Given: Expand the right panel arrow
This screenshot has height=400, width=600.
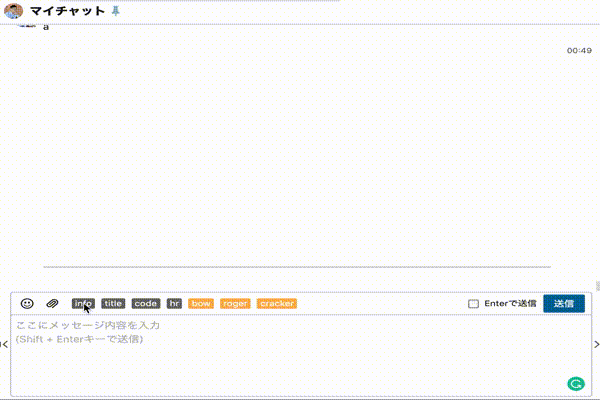Looking at the screenshot, I should [x=596, y=344].
